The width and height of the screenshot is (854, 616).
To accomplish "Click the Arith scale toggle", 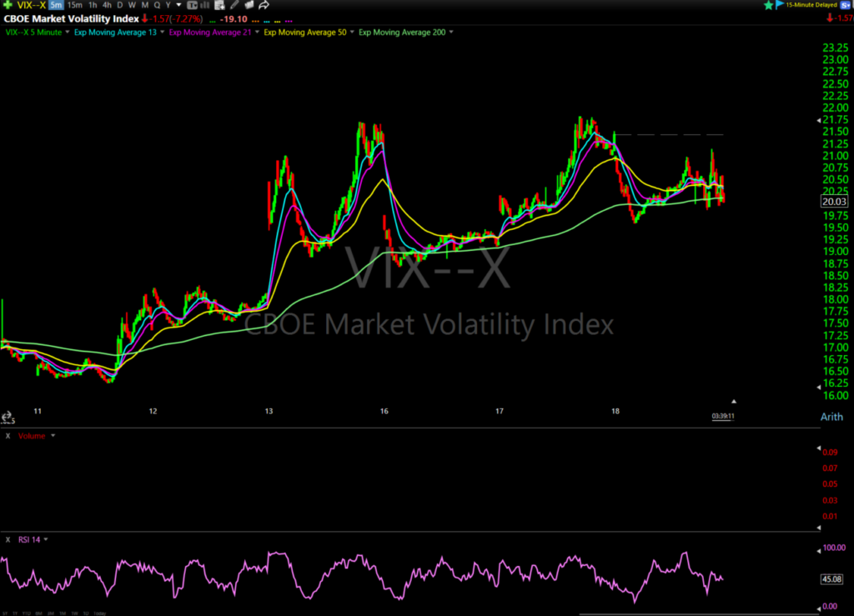I will point(831,417).
